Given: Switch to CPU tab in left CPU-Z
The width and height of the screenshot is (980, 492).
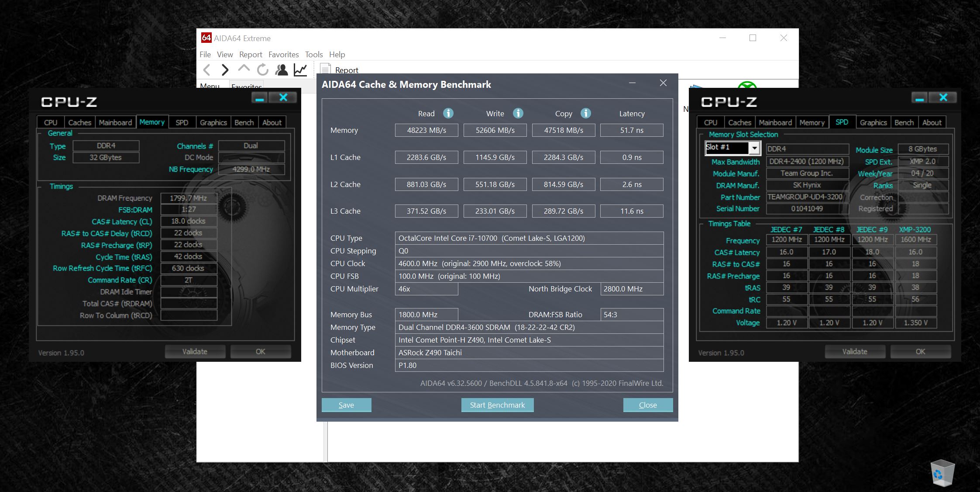Looking at the screenshot, I should pos(51,122).
